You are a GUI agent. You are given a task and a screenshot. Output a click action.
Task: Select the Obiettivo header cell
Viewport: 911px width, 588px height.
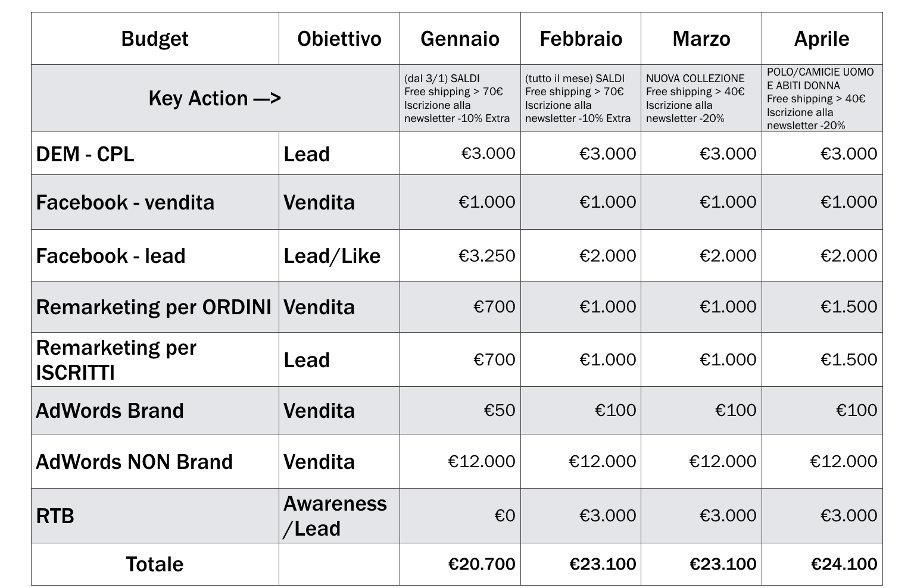[x=339, y=39]
